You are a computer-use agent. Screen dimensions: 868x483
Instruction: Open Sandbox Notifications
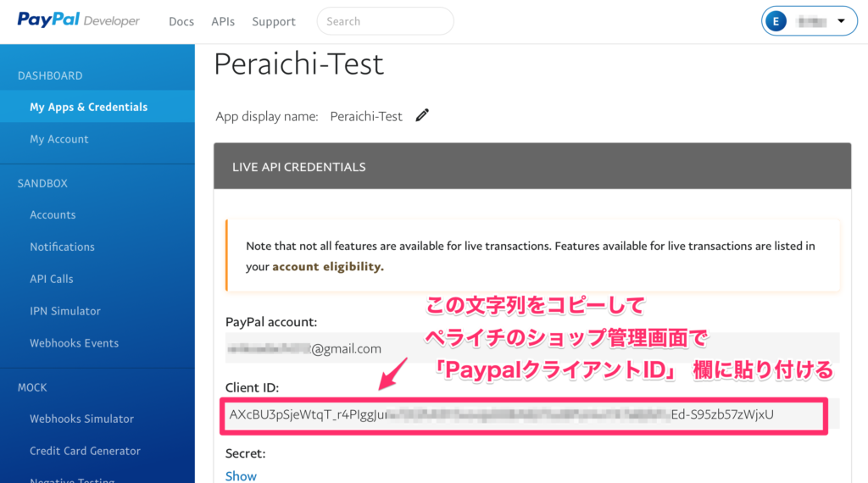[62, 247]
